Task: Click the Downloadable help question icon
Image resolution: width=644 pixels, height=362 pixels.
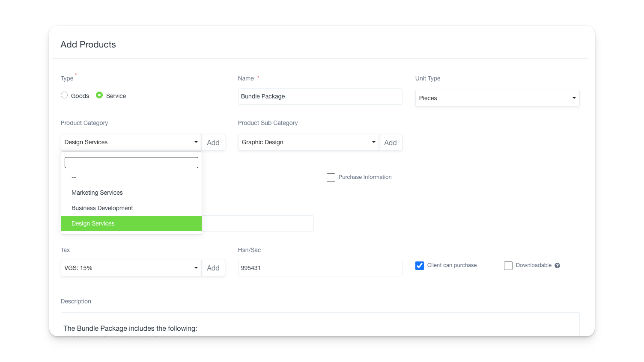Action: pos(557,266)
